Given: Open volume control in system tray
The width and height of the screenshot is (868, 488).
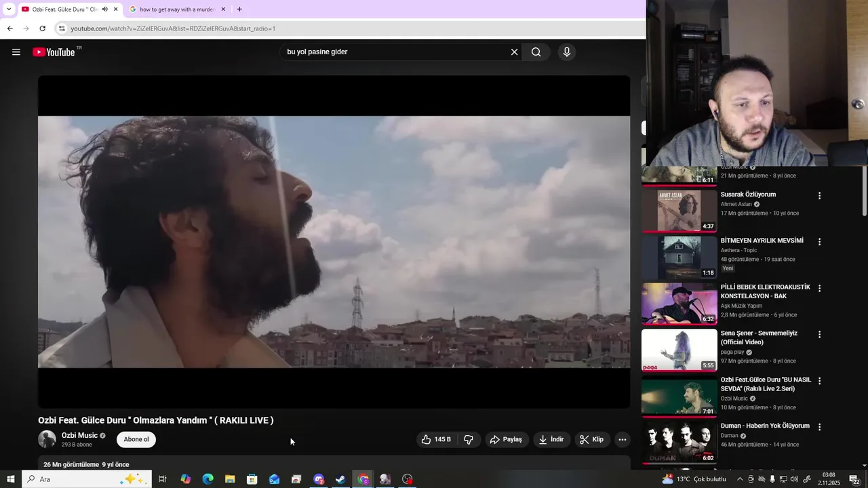Looking at the screenshot, I should [x=795, y=479].
